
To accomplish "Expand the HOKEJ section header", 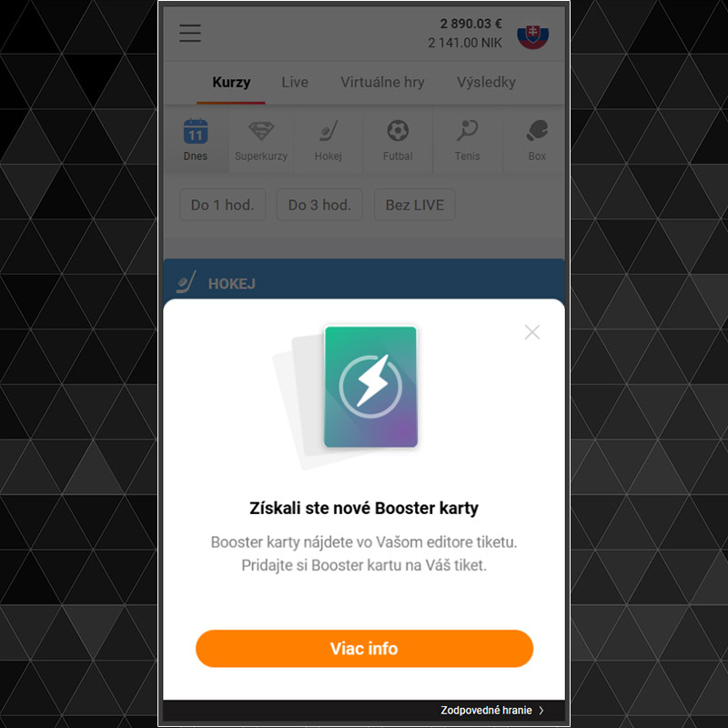I will click(x=364, y=282).
